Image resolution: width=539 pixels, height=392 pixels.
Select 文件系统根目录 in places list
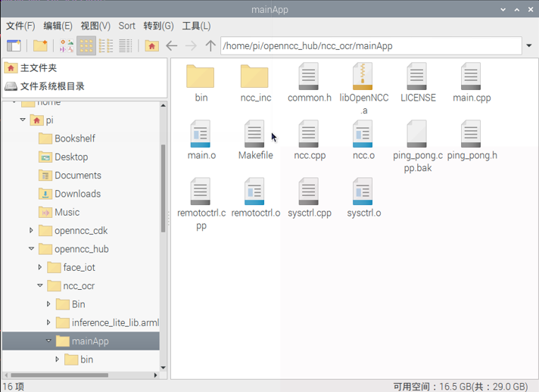pyautogui.click(x=85, y=86)
